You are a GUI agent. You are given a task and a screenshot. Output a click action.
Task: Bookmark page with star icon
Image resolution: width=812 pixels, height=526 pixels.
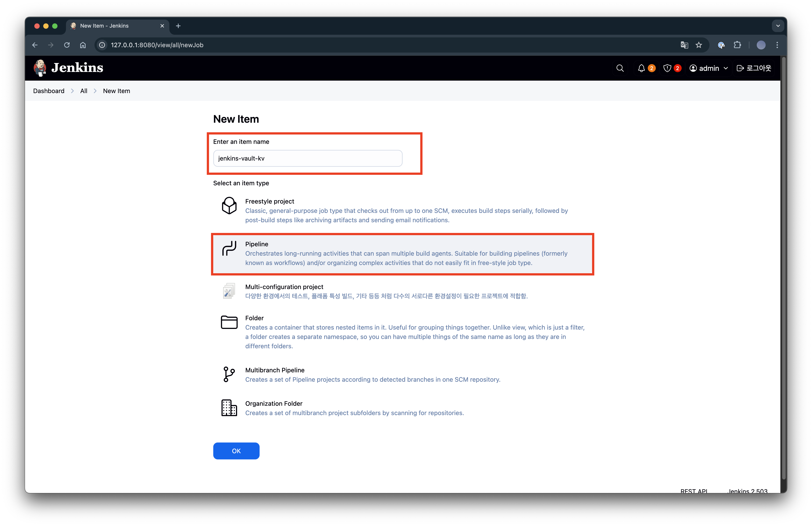click(699, 45)
